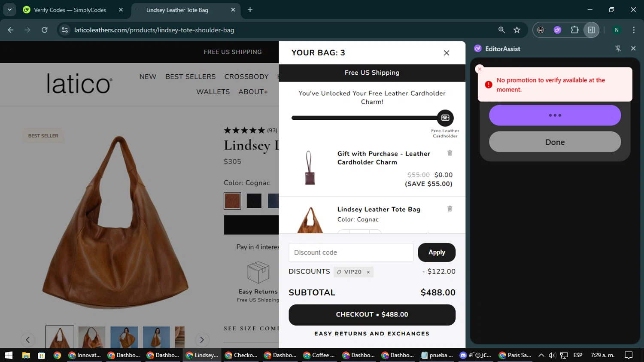
Task: Open a new browser tab
Action: (250, 10)
